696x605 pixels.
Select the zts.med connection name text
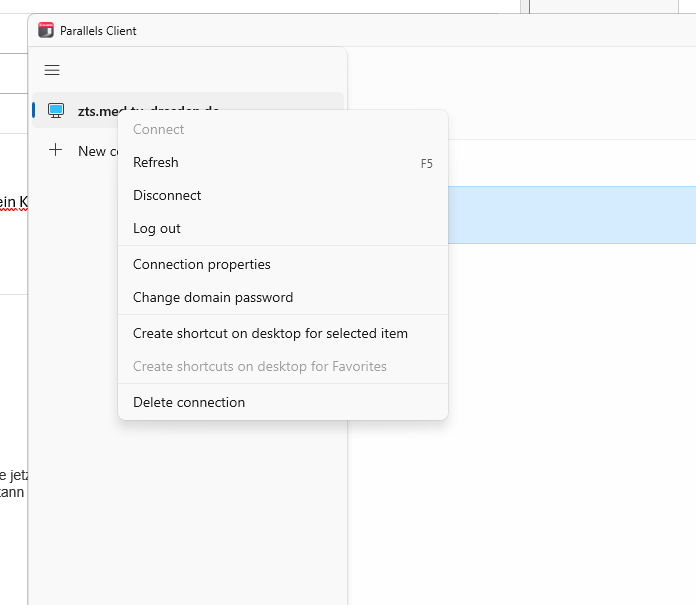[98, 110]
